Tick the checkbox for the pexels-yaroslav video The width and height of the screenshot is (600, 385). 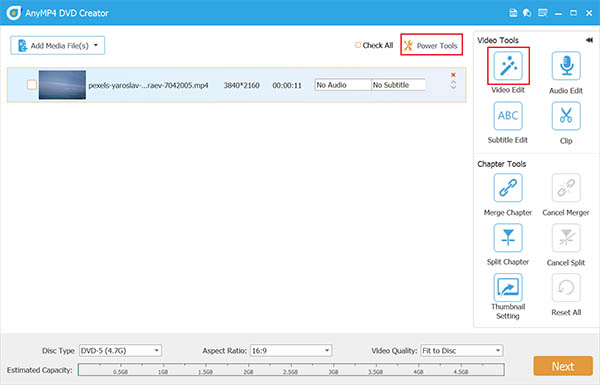(32, 85)
